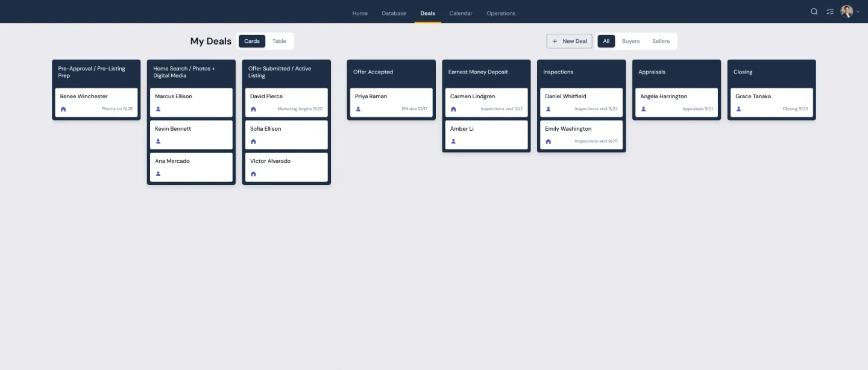Image resolution: width=868 pixels, height=370 pixels.
Task: Click the person icon on Marcus Ellison card
Action: (x=159, y=109)
